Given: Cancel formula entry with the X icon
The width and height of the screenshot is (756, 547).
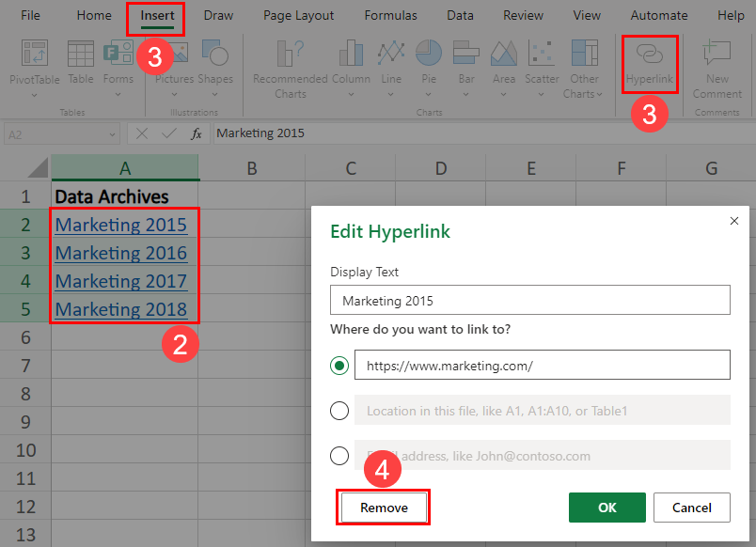Looking at the screenshot, I should coord(142,133).
